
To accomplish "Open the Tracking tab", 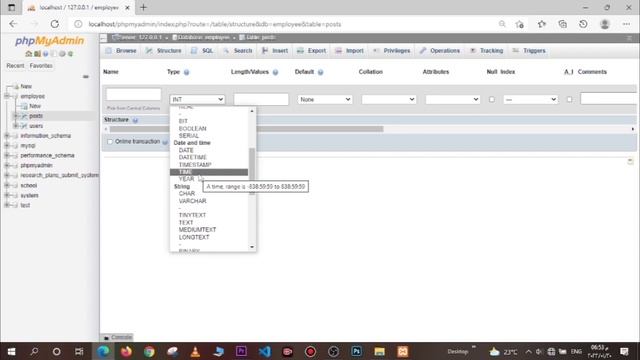I will coord(487,51).
